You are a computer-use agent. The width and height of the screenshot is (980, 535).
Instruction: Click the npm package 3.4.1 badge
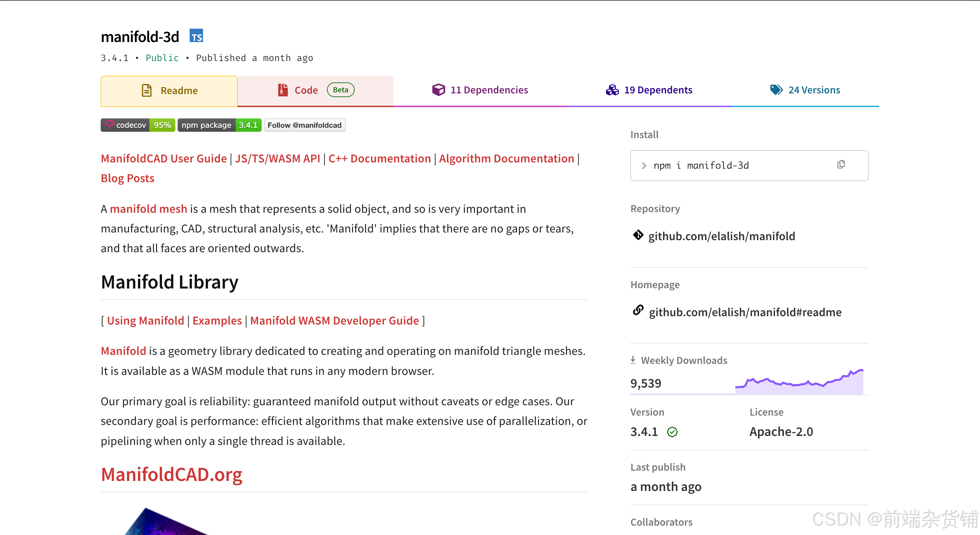coord(220,125)
